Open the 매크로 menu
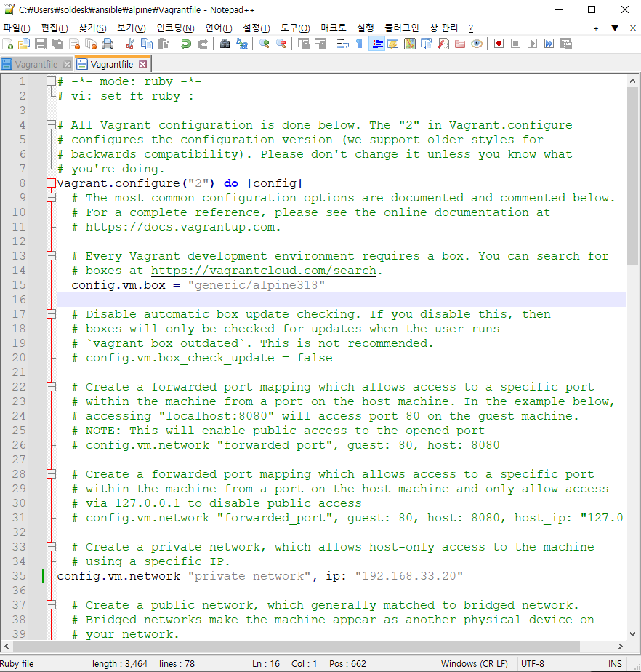The image size is (641, 672). tap(334, 28)
